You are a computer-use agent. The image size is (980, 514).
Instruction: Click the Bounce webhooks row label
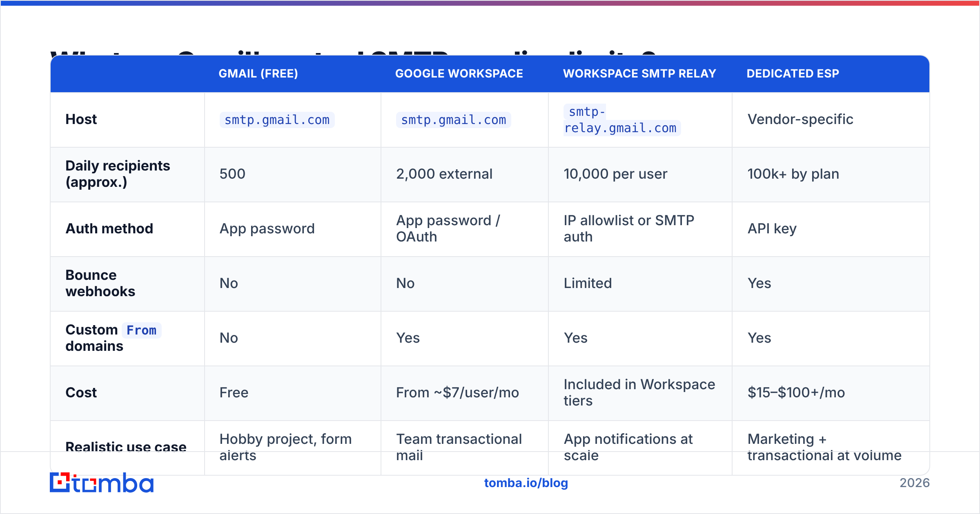100,284
